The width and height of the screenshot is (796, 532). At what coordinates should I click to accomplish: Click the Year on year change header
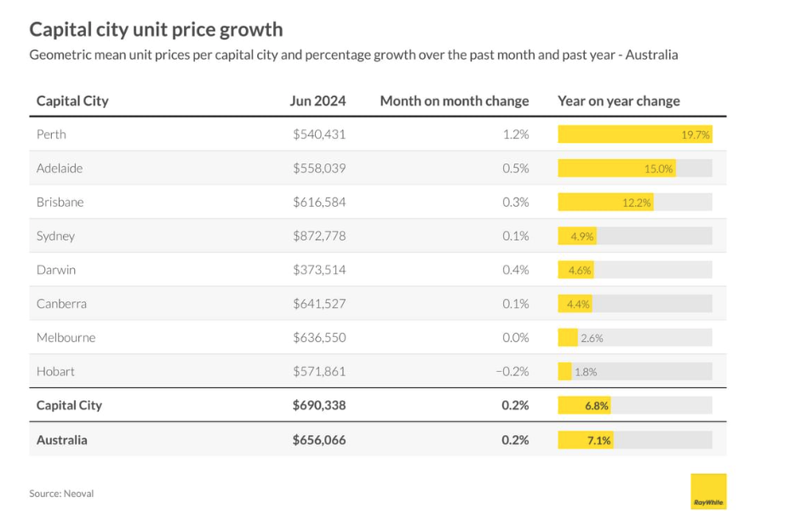click(x=618, y=100)
